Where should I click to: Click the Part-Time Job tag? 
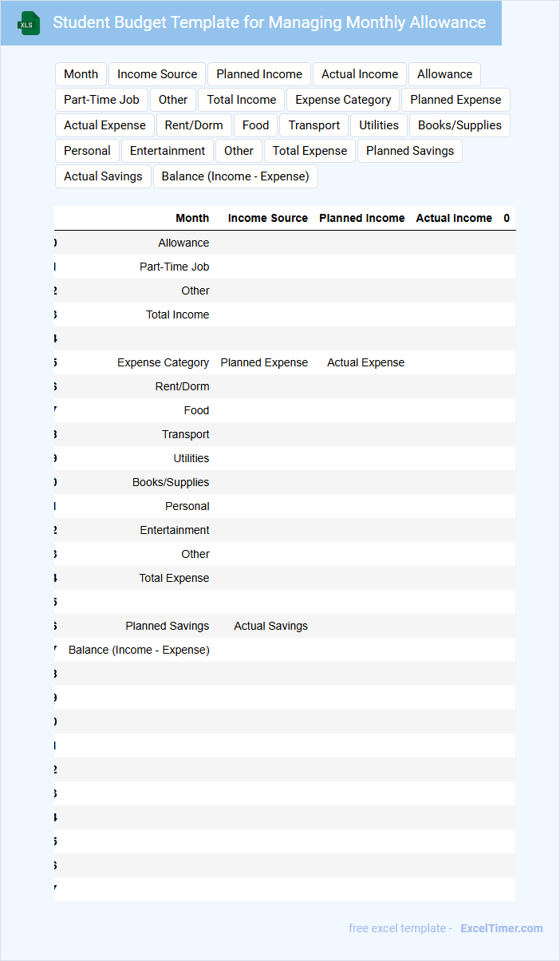coord(101,100)
